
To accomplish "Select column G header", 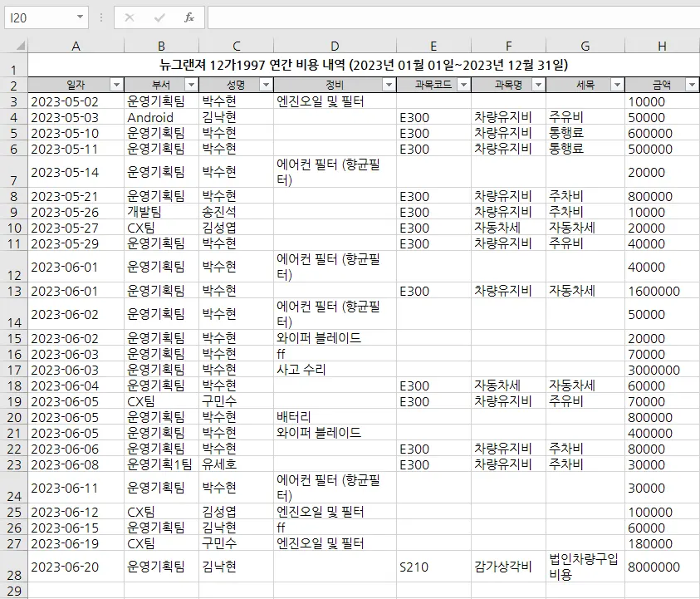I will click(585, 46).
